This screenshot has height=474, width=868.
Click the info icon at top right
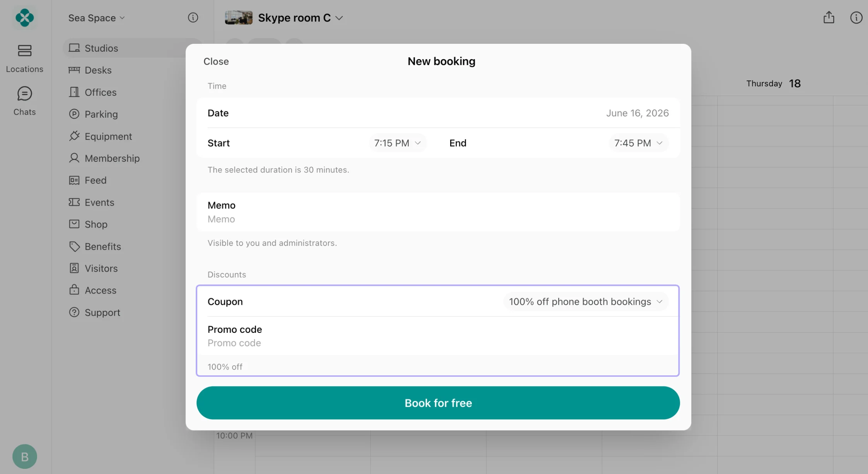[x=856, y=18]
